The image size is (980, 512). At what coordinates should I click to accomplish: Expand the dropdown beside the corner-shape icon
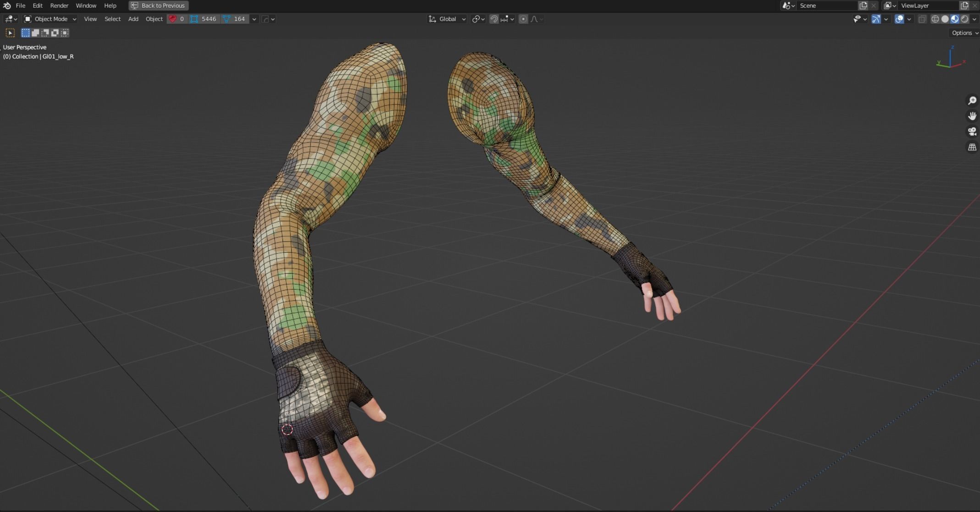273,19
